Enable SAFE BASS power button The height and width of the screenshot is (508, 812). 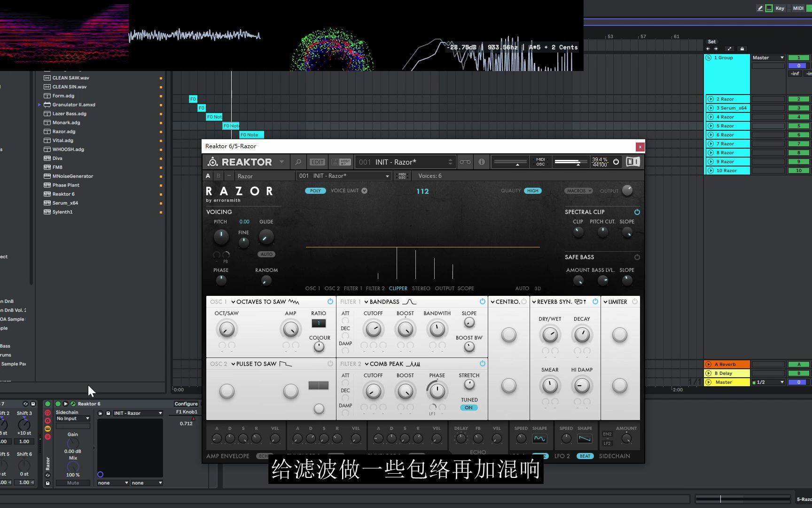637,257
